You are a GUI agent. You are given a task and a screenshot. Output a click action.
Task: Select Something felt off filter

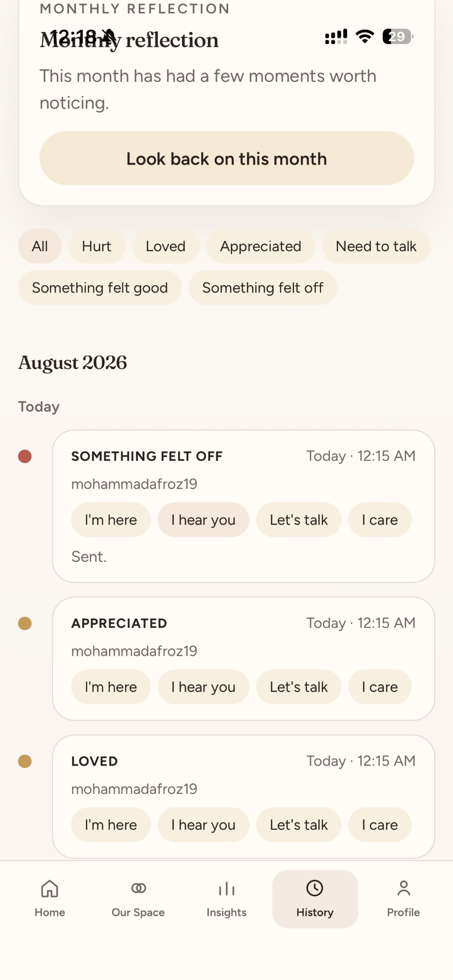click(x=263, y=288)
